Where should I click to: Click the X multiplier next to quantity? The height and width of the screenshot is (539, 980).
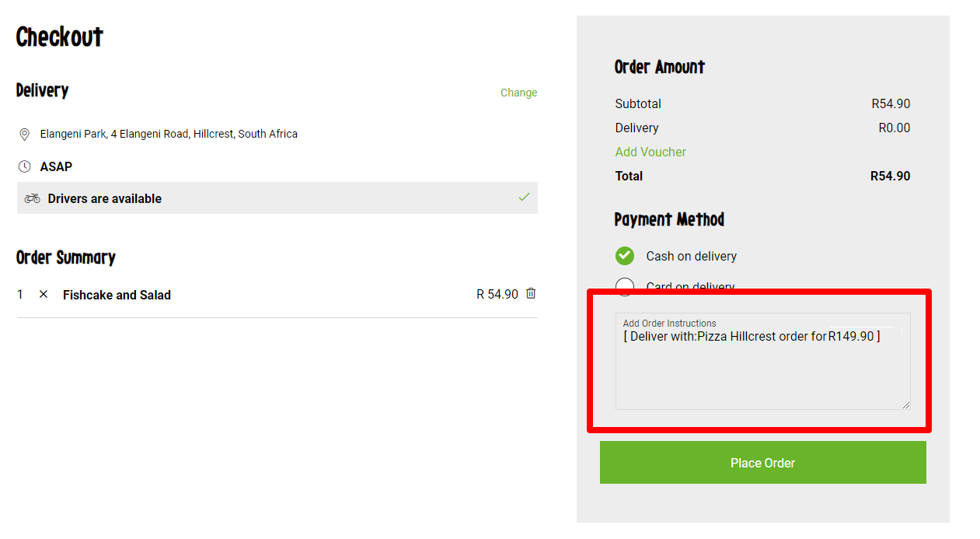[44, 294]
